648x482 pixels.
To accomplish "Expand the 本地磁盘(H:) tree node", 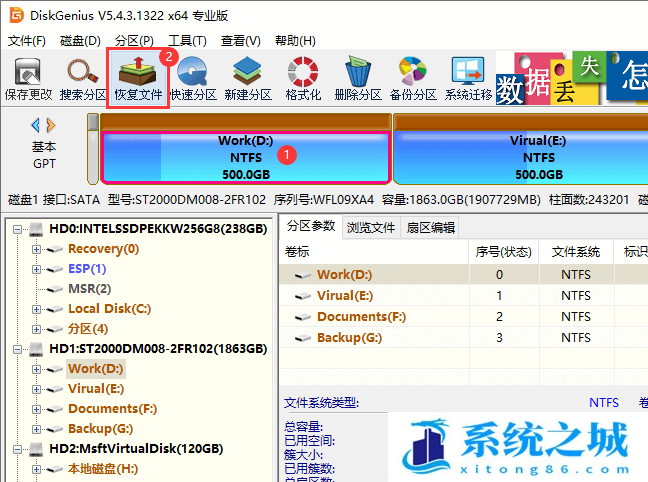I will point(36,469).
